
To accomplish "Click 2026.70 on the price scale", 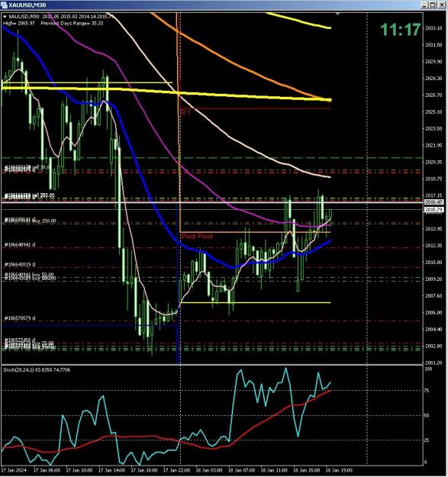I will [x=433, y=95].
